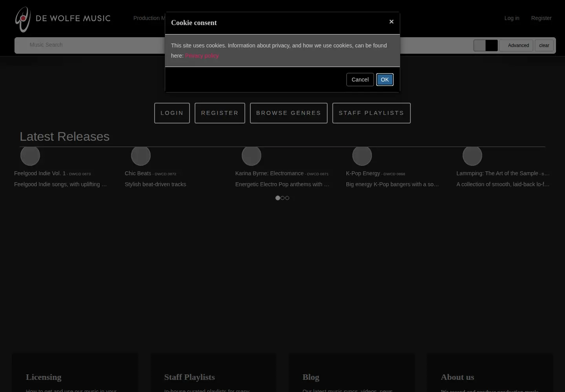Click the 'Feelgood Indie songs, with uplifting' description
The height and width of the screenshot is (392, 565).
(x=60, y=184)
